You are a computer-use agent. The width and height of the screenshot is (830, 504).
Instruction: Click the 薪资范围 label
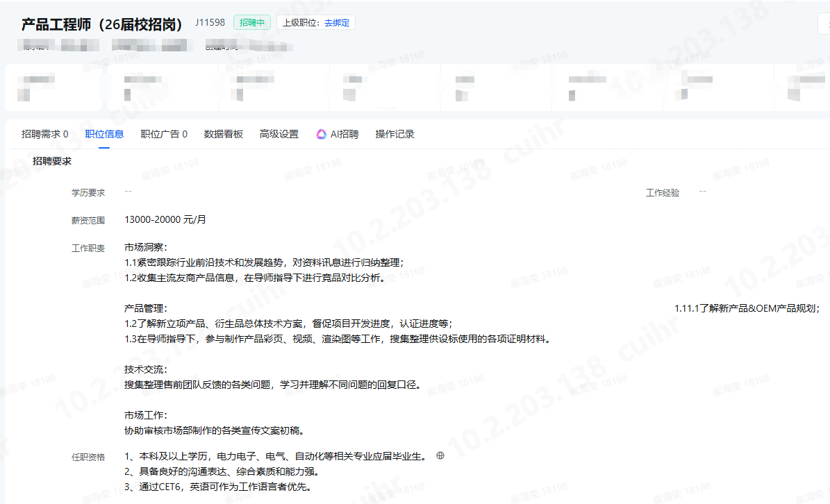[88, 221]
